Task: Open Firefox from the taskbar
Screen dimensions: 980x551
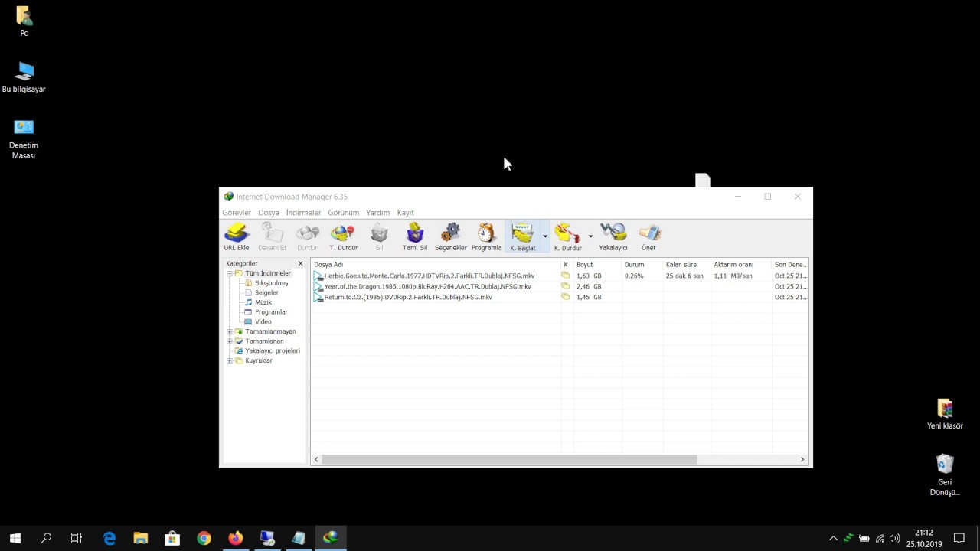Action: click(235, 538)
